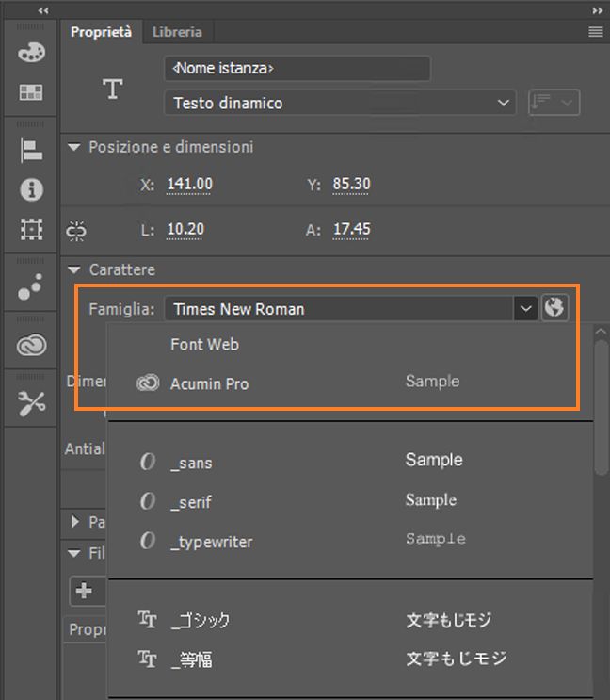Click the A height value 17.45

click(351, 230)
